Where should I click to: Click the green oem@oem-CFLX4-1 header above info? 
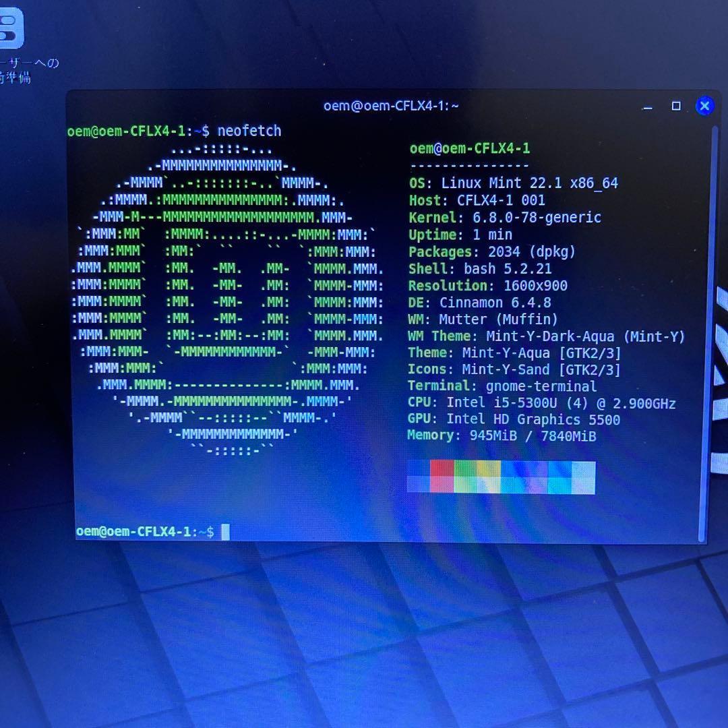pos(470,148)
